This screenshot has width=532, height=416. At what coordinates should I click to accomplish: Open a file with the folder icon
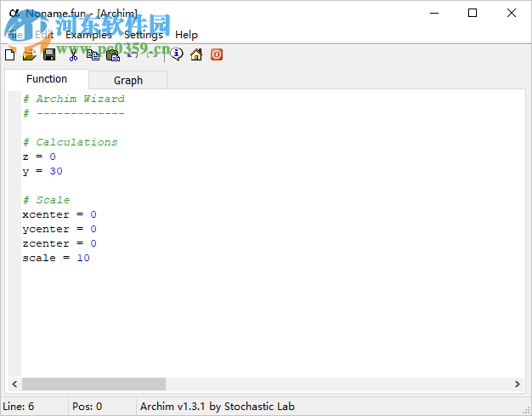(x=30, y=54)
